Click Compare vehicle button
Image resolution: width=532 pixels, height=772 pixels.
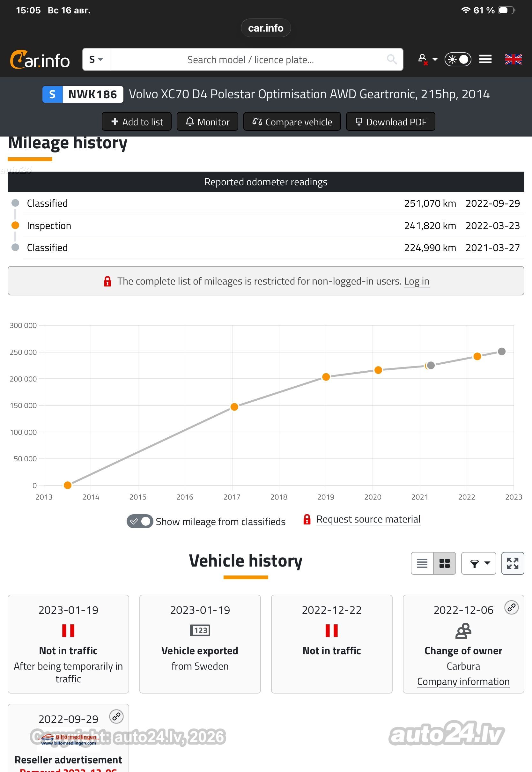click(x=292, y=122)
